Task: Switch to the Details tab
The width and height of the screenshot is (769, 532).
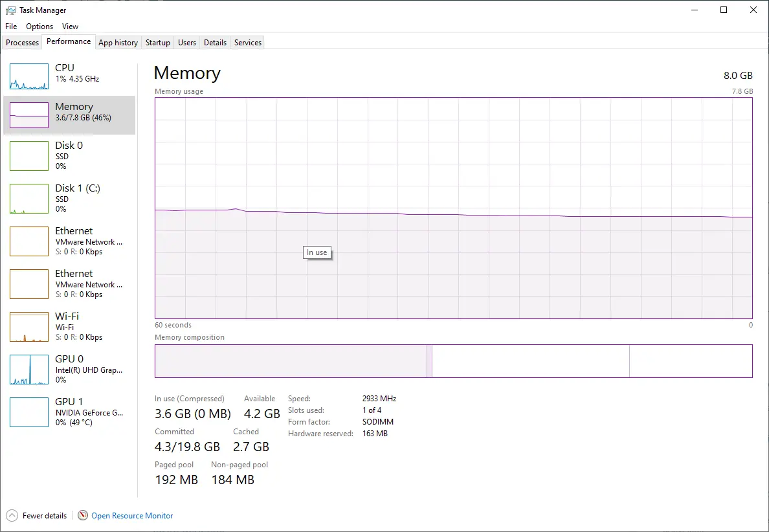Action: [216, 43]
